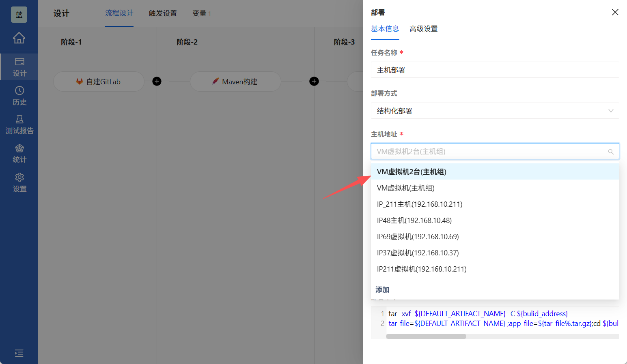Click the 添加 link below host list
The height and width of the screenshot is (364, 627).
click(x=382, y=289)
